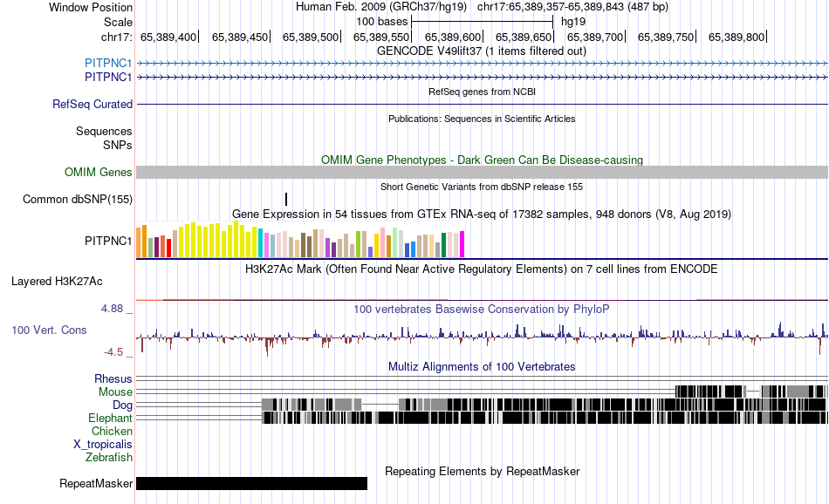Image resolution: width=829 pixels, height=504 pixels.
Task: Click the Elephant alignment block
Action: click(545, 419)
